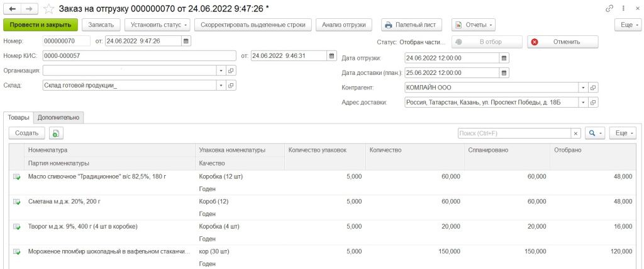Expand the Контрагент dropdown arrow
The width and height of the screenshot is (644, 269).
pos(583,88)
